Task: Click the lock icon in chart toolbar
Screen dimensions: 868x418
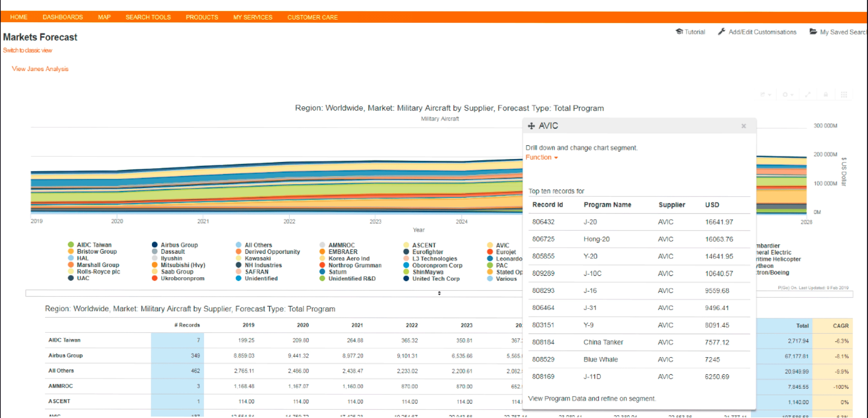Action: tap(826, 94)
